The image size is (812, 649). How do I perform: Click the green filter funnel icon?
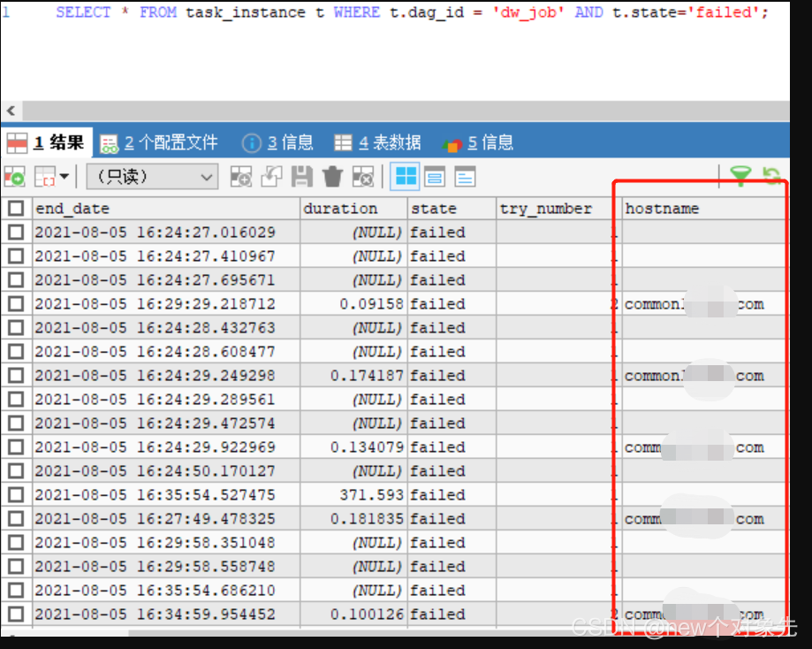740,176
